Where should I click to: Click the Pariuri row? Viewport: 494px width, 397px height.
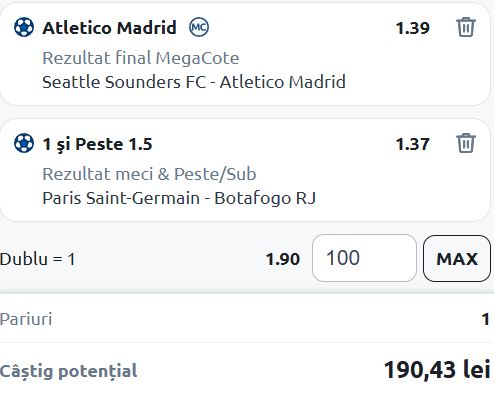click(x=247, y=319)
